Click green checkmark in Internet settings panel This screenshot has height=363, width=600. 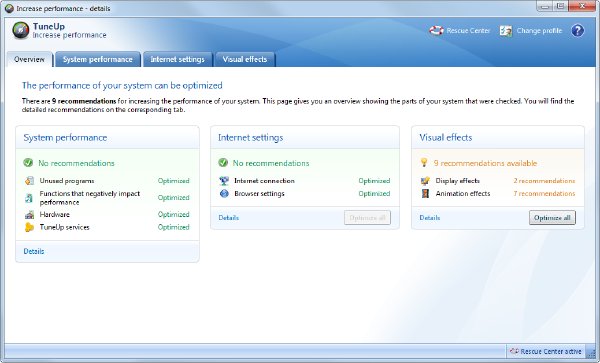(223, 163)
